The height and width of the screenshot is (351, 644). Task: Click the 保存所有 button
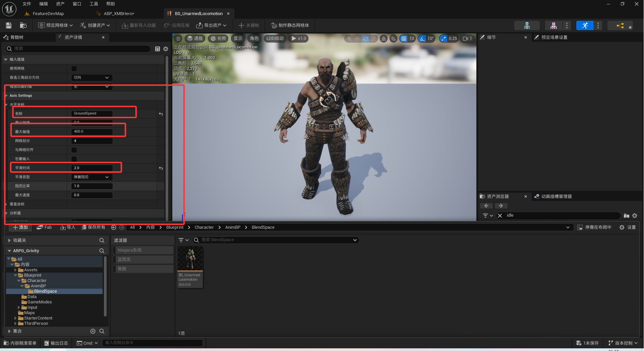click(94, 227)
